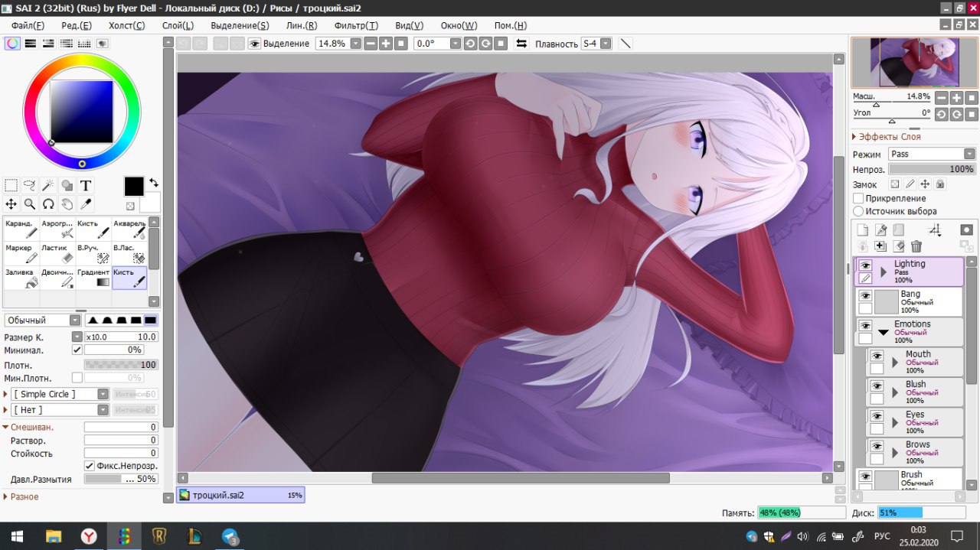This screenshot has width=980, height=550.
Task: Hide the Emotions folder
Action: coord(865,325)
